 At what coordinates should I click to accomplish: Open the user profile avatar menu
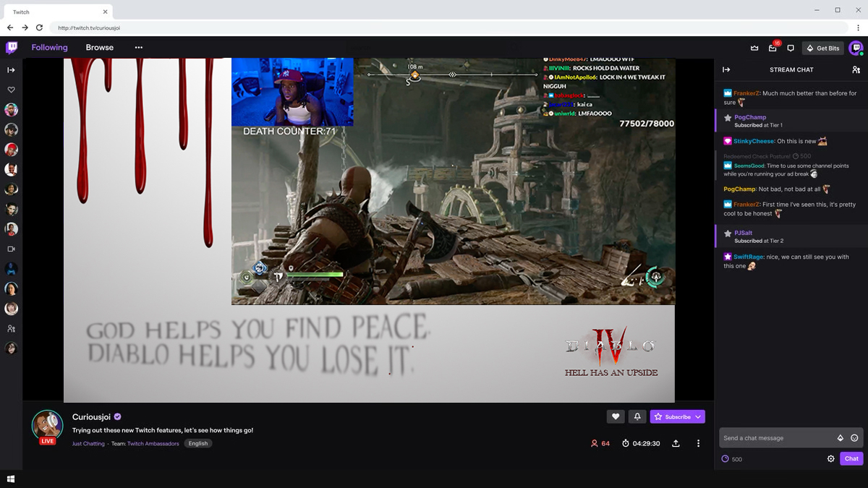coord(856,48)
